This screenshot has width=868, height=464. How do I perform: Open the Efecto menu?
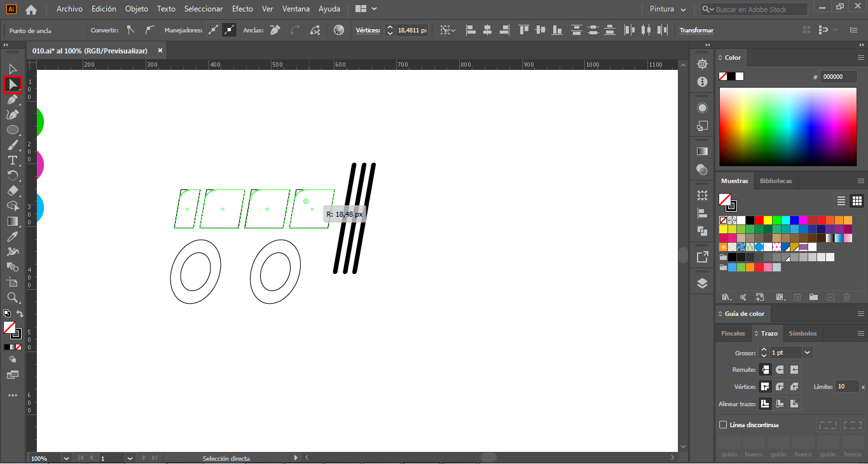tap(242, 9)
